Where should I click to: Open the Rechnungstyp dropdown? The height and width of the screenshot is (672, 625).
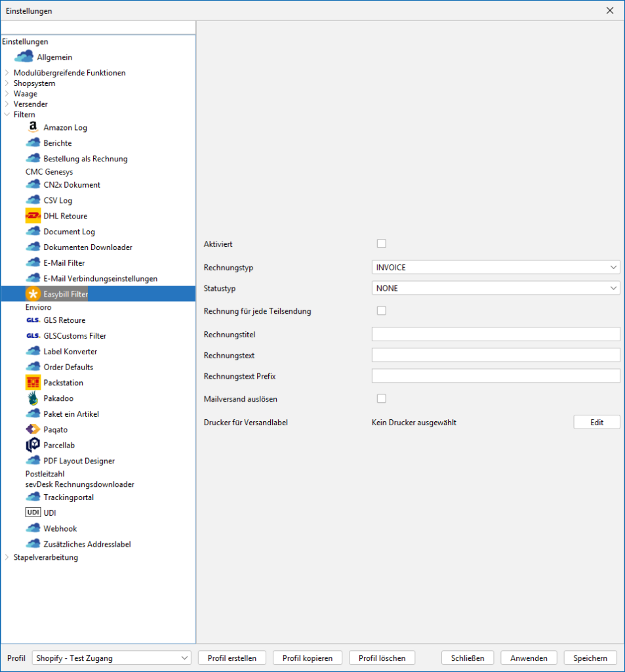tap(495, 267)
